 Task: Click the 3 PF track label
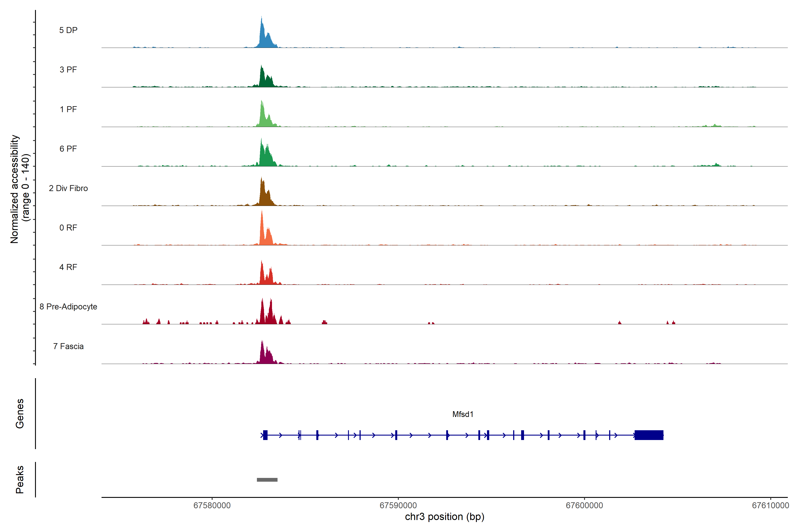tap(68, 70)
